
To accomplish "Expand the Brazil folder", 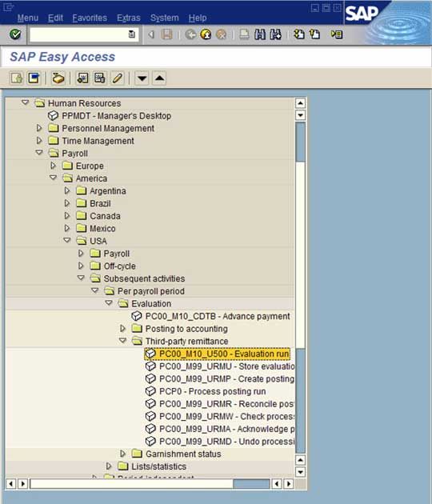I will tap(67, 203).
